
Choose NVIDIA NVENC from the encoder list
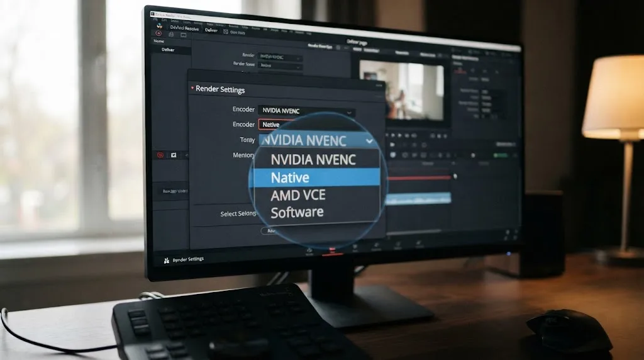(316, 159)
